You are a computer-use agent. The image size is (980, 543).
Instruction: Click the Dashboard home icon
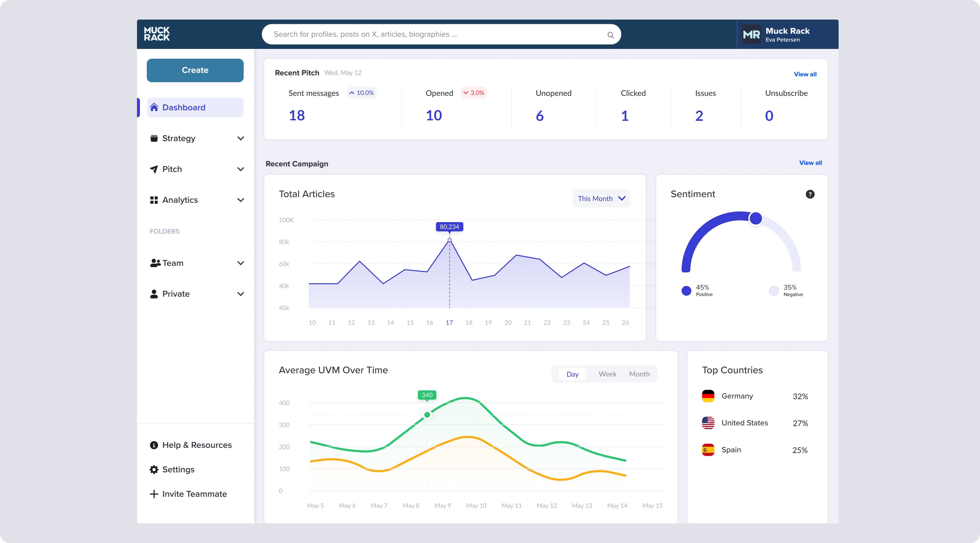[154, 107]
